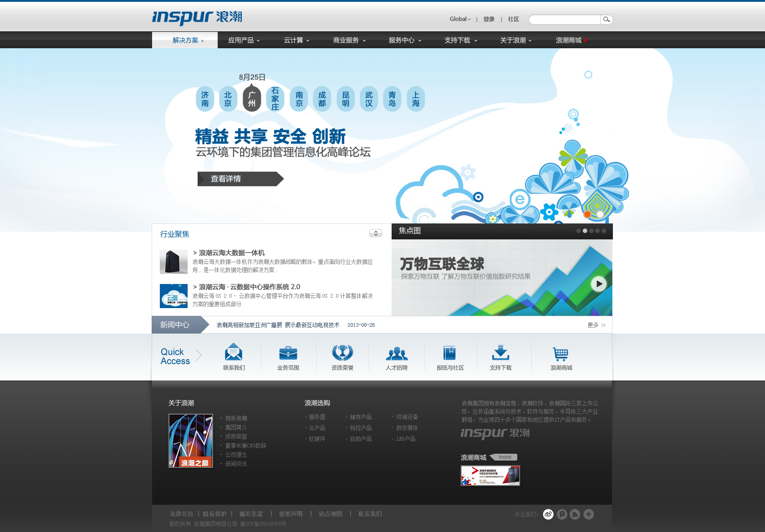Screen dimensions: 765x532
Task: Expand the 解决方案 menu
Action: (185, 40)
